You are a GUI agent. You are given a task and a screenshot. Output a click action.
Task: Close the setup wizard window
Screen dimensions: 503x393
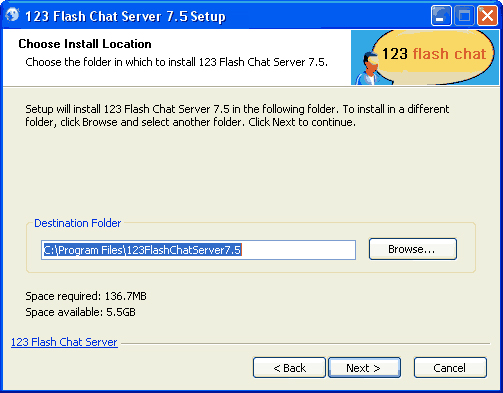[487, 15]
